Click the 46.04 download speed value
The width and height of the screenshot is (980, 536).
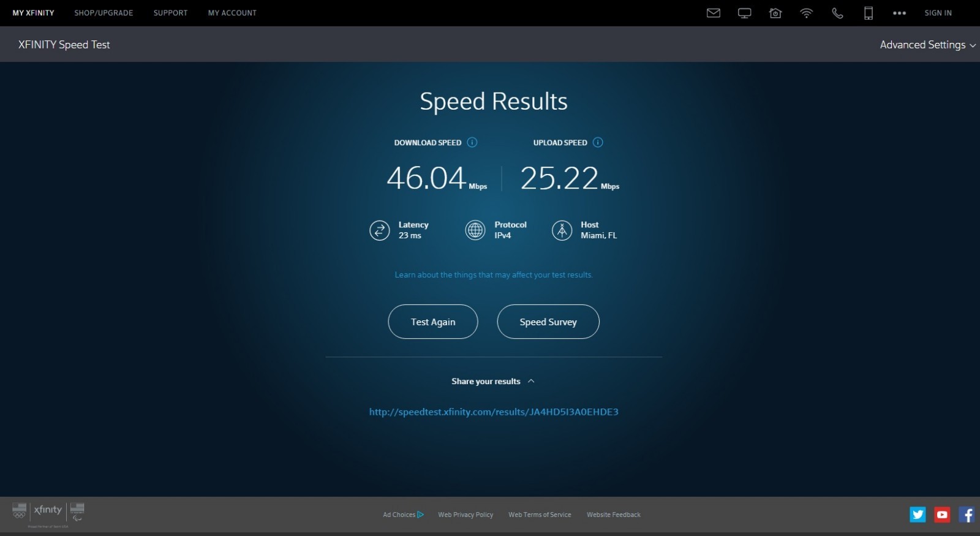[426, 178]
